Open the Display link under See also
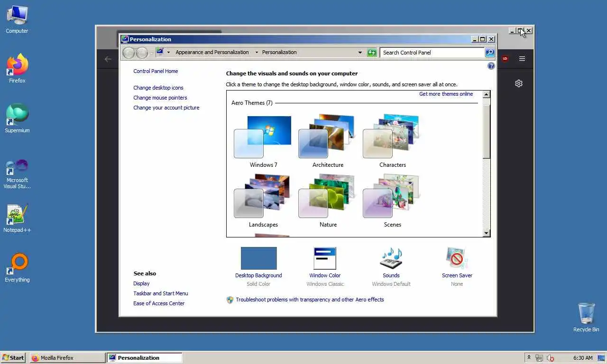Screen dimensions: 607x364 (141, 283)
